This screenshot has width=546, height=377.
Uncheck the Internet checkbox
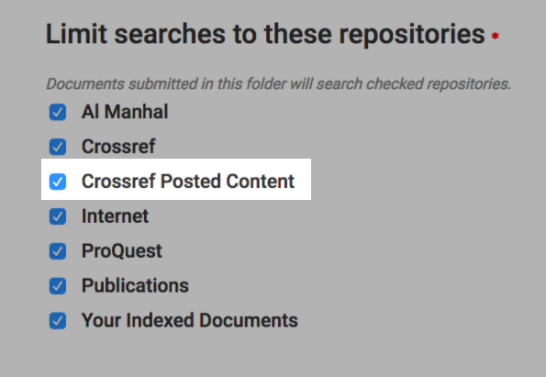point(58,217)
